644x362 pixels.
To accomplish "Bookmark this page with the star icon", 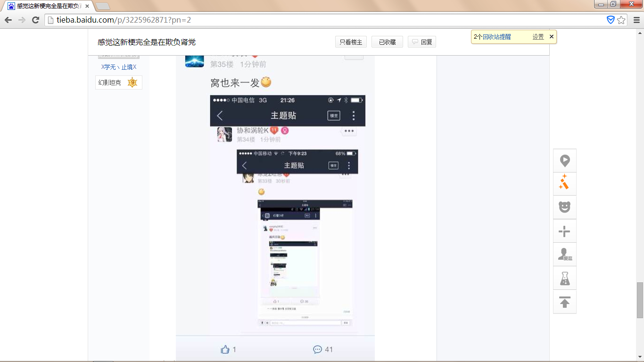I will [x=621, y=20].
